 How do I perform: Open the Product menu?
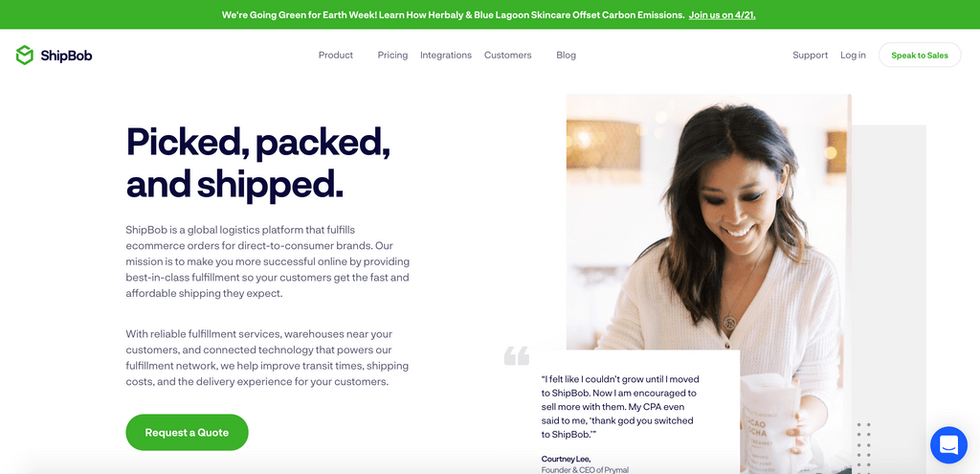pyautogui.click(x=336, y=55)
